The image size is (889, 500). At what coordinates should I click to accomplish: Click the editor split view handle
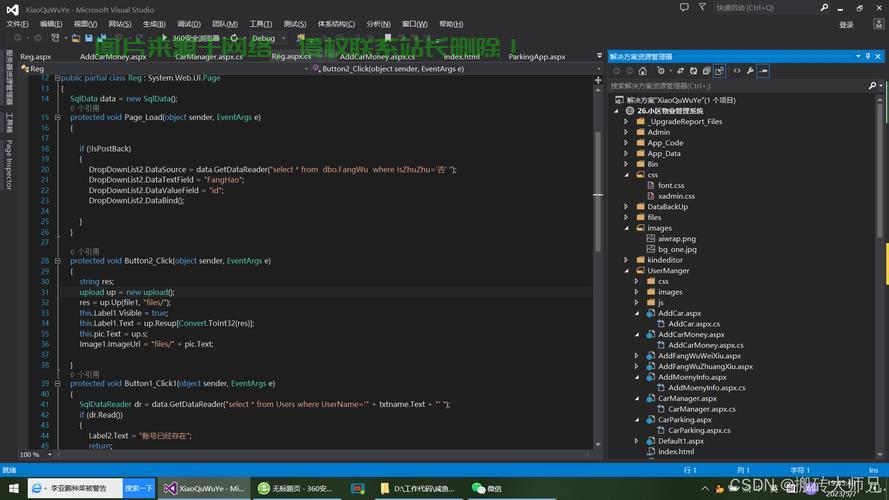pos(598,80)
